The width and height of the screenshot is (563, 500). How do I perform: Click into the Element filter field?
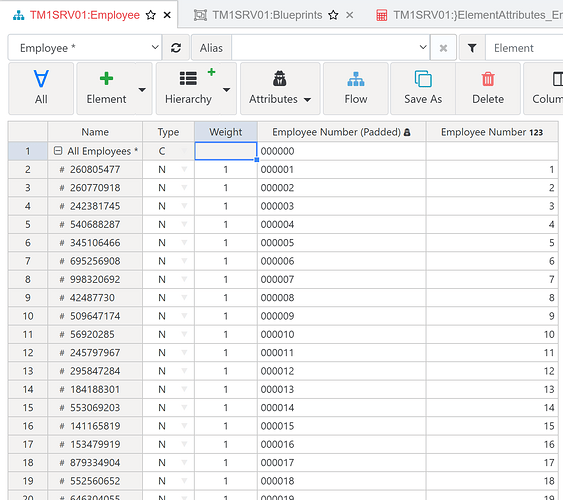point(524,48)
